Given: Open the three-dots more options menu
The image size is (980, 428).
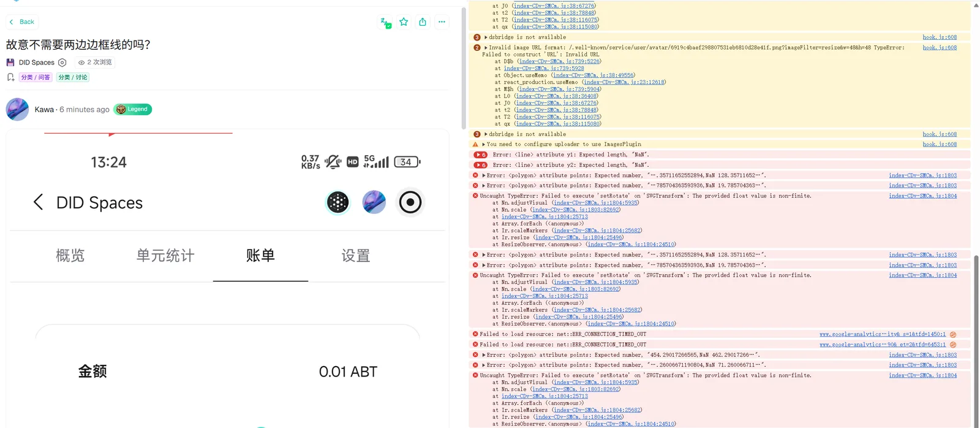Looking at the screenshot, I should [442, 22].
